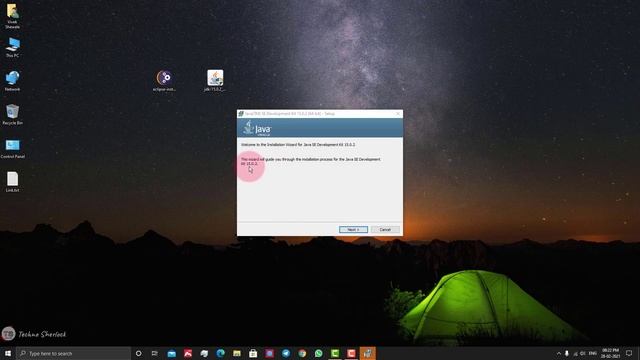The width and height of the screenshot is (640, 360).
Task: Select the eclipse installer desktop icon
Action: (164, 80)
